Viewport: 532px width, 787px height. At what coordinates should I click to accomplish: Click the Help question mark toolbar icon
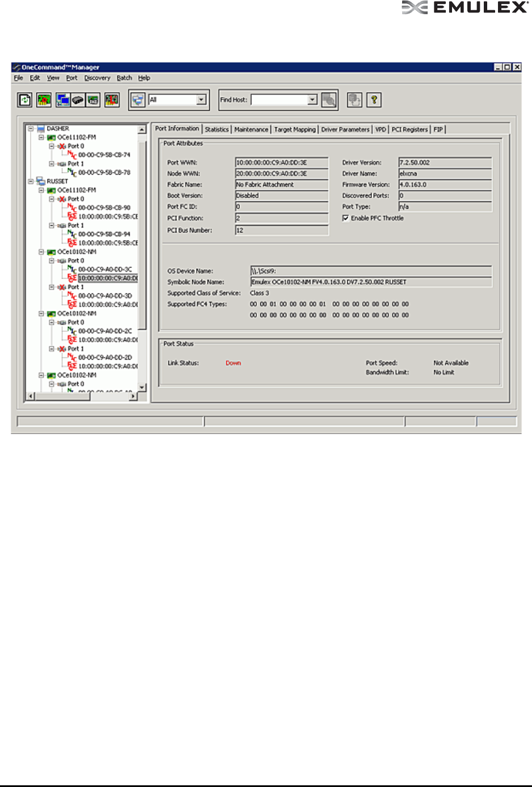pos(374,100)
